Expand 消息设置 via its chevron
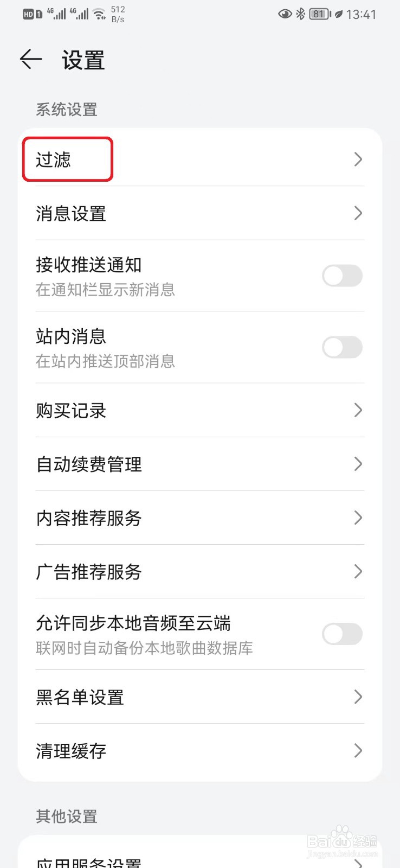Image resolution: width=400 pixels, height=868 pixels. (358, 213)
